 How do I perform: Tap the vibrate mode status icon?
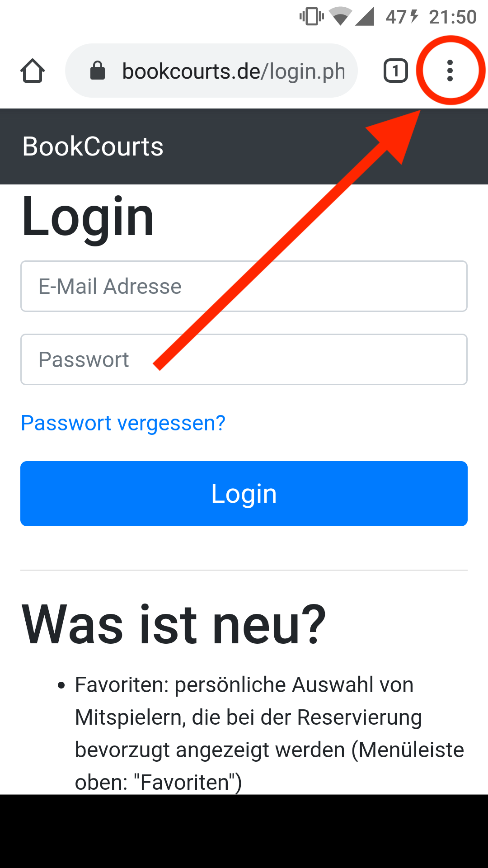tap(311, 17)
